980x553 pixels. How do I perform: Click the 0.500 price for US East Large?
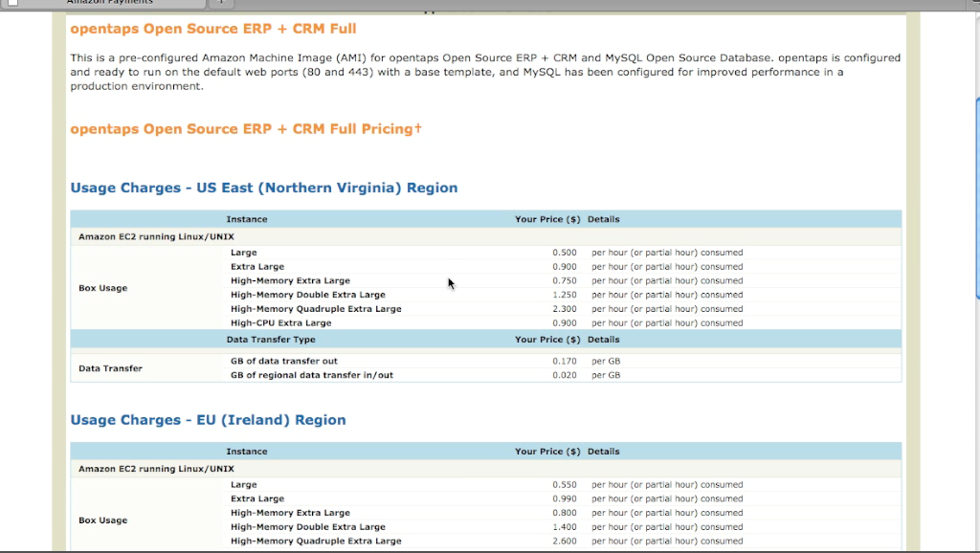tap(565, 253)
